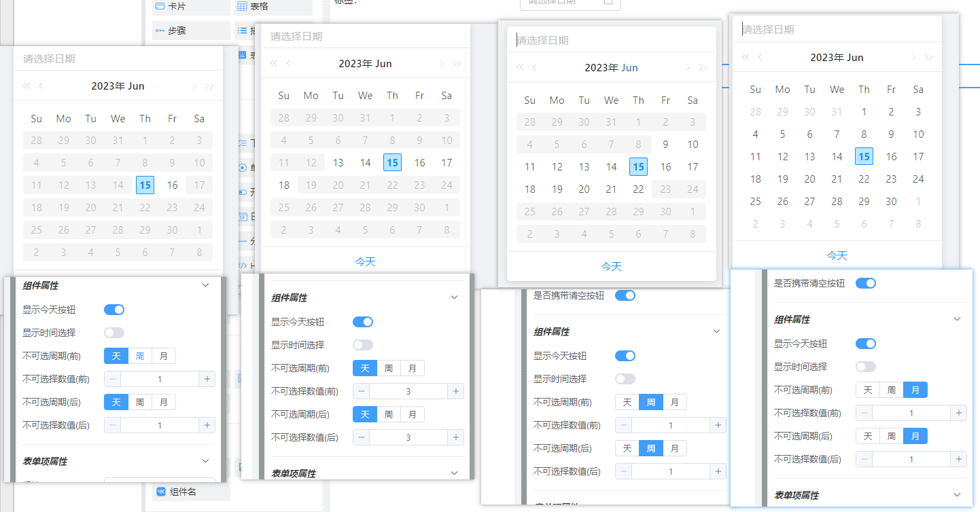The image size is (980, 512).
Task: Pick date 13 in calendar enabling 13 through 18
Action: click(x=338, y=162)
